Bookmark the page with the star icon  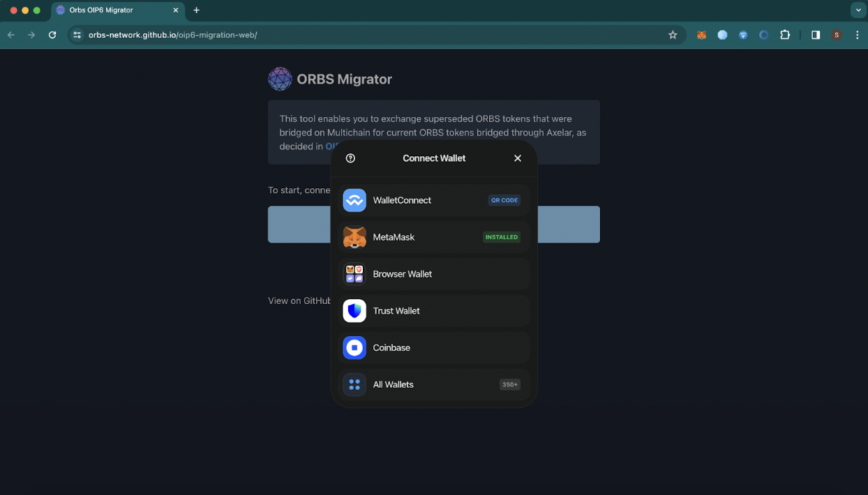pos(673,34)
